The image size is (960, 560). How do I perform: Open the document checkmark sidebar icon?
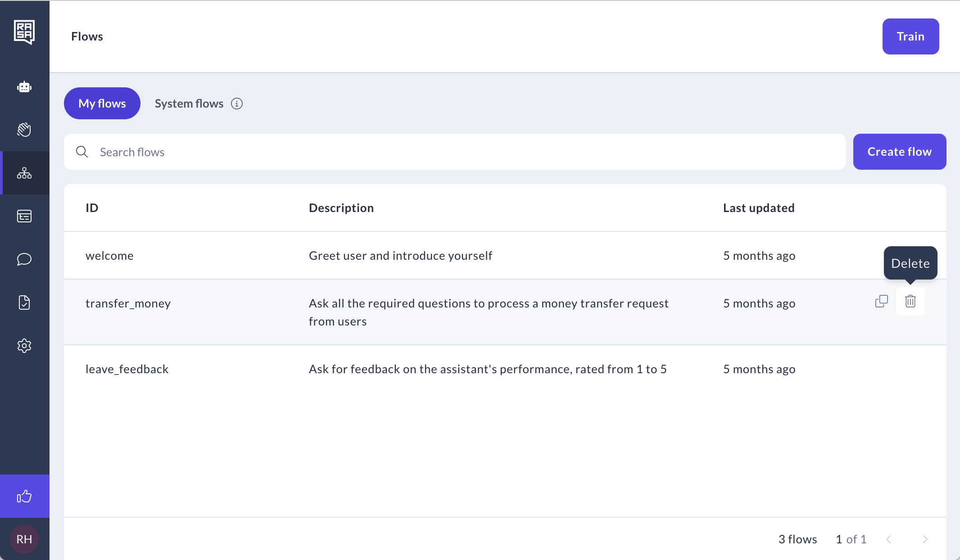tap(24, 303)
